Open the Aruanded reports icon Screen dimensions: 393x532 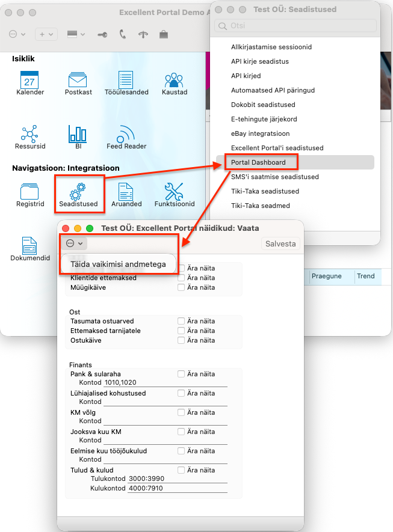tap(126, 192)
